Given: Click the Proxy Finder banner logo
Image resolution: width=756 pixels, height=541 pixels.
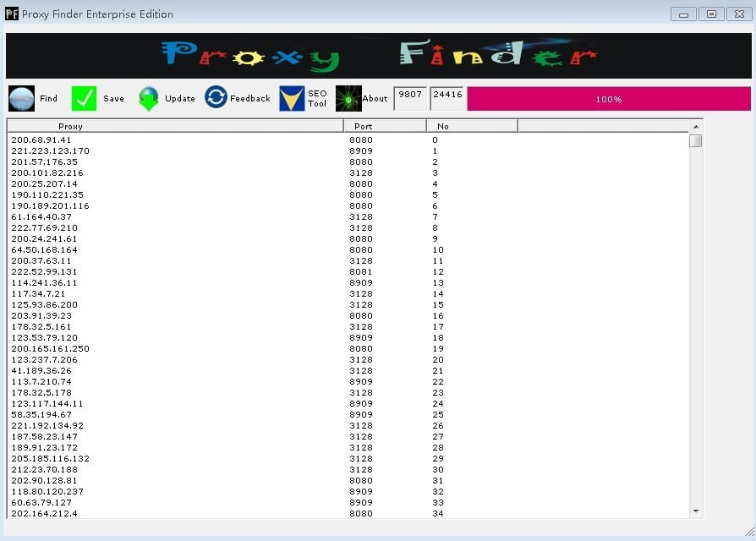Looking at the screenshot, I should pos(379,56).
